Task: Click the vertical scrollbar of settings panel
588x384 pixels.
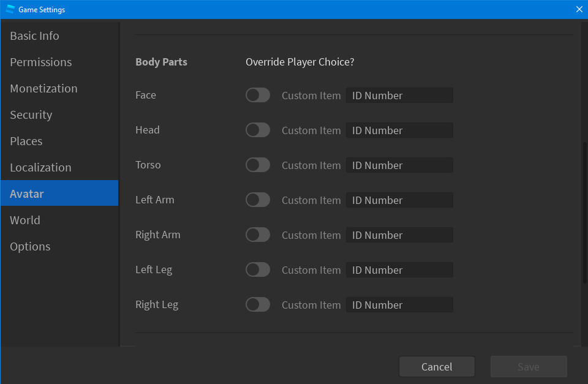Action: (x=584, y=213)
